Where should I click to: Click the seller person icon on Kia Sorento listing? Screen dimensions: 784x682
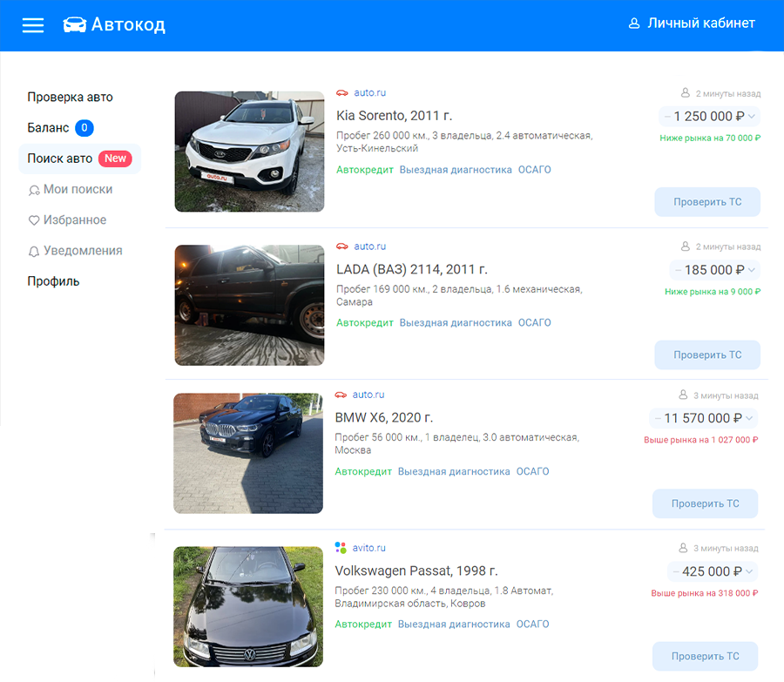(x=685, y=93)
